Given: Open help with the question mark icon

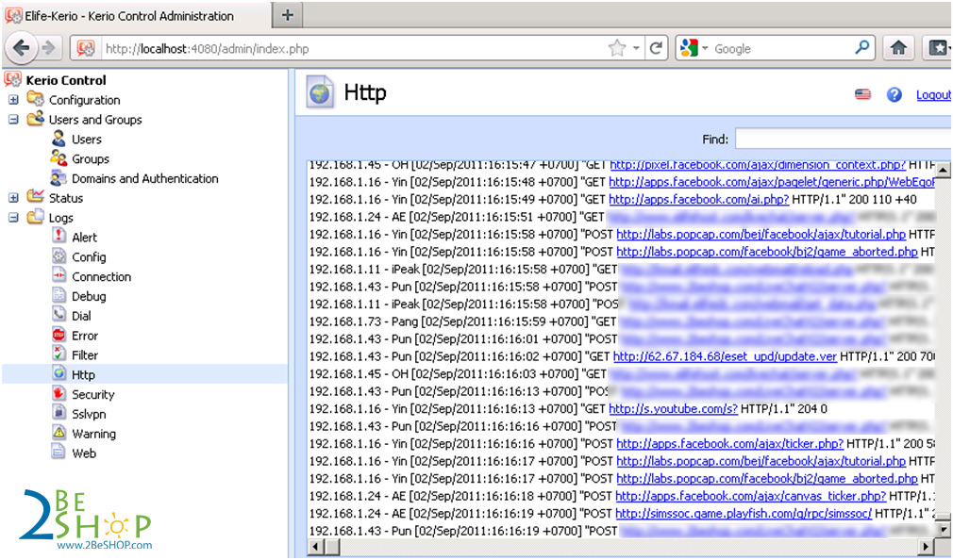Looking at the screenshot, I should tap(894, 94).
